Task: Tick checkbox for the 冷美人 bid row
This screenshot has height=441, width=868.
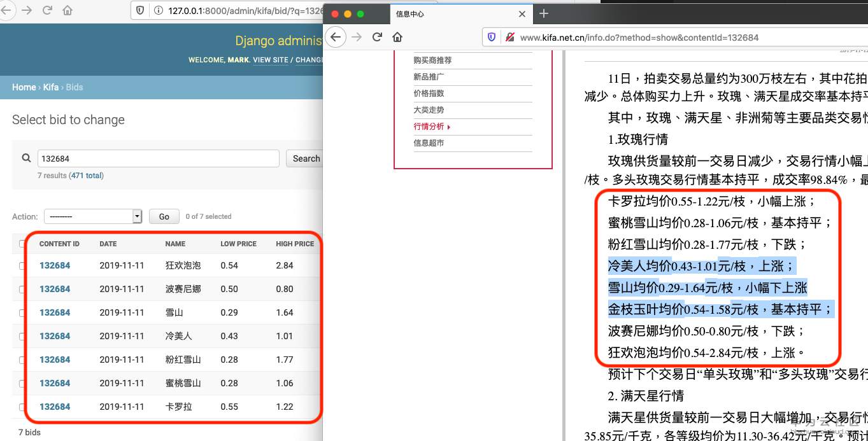Action: click(x=22, y=336)
